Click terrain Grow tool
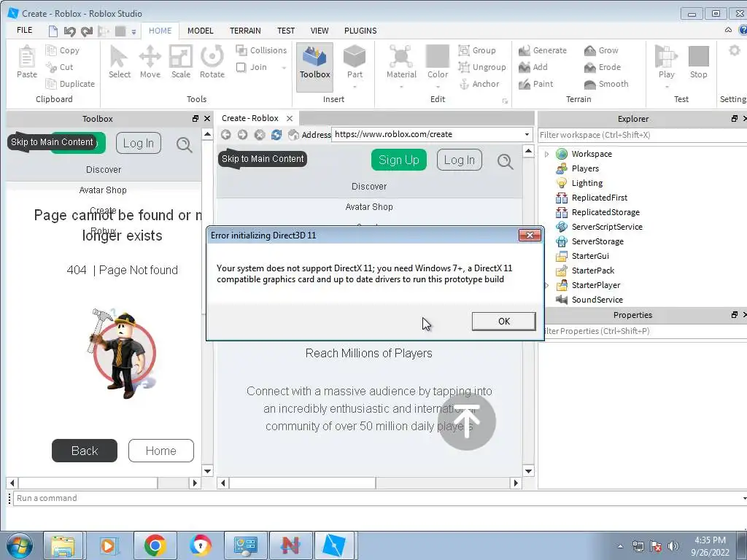Screen dimensions: 747x560 (x=601, y=50)
